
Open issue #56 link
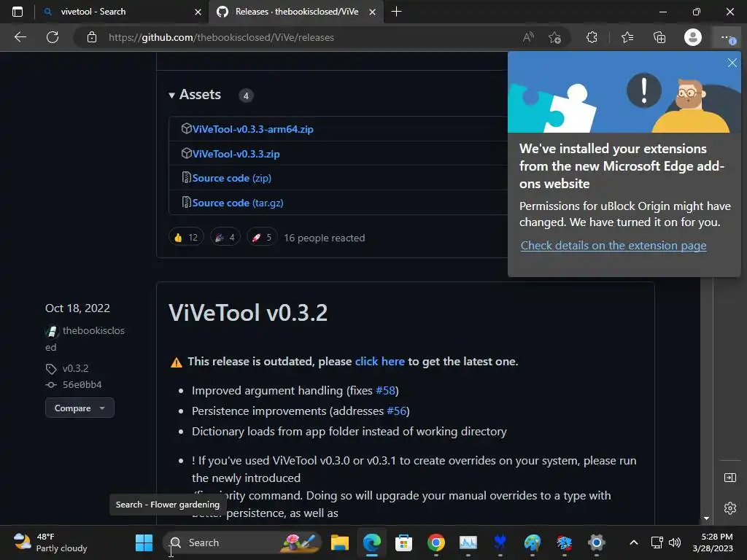396,411
